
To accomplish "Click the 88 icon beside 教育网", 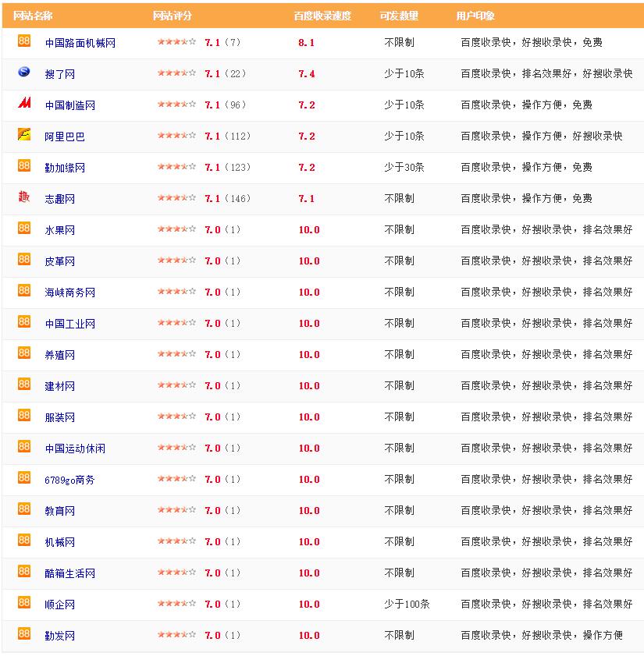I will pos(24,509).
